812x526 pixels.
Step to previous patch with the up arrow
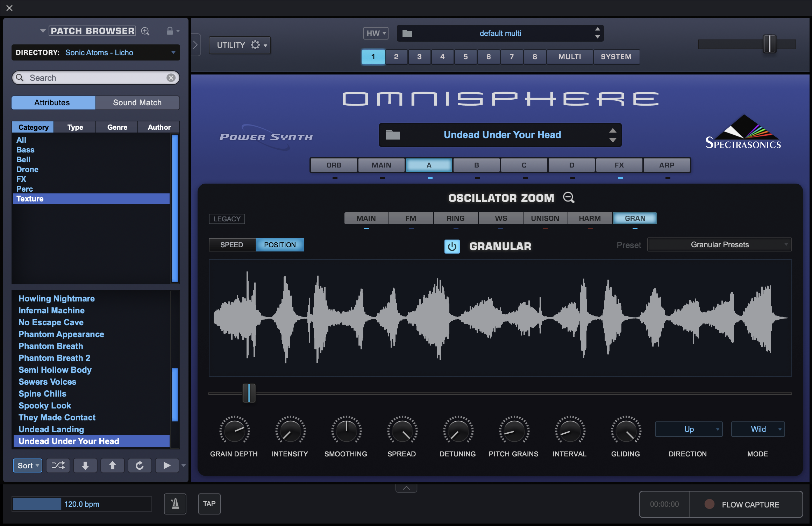click(x=112, y=465)
